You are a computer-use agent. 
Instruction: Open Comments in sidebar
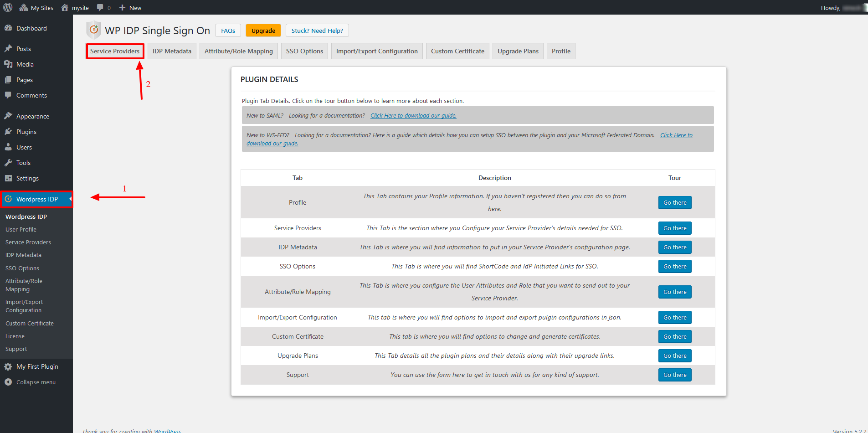[31, 95]
